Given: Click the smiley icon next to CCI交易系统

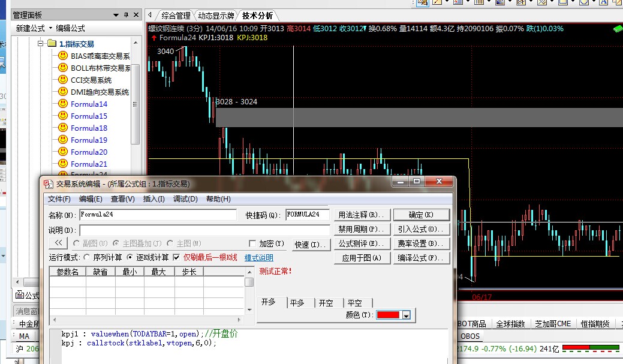Looking at the screenshot, I should [x=62, y=80].
